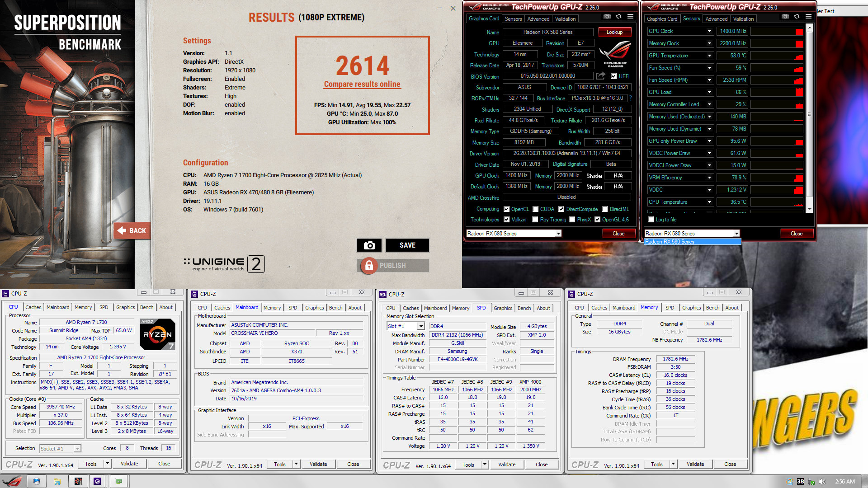Open the GPU Temperature sensor dropdown
Image resolution: width=868 pixels, height=488 pixels.
point(709,56)
